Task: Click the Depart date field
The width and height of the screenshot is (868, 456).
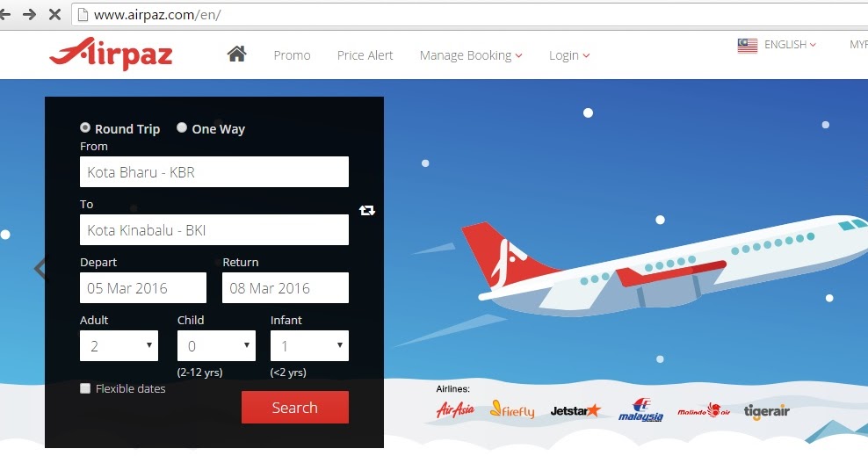Action: (143, 288)
